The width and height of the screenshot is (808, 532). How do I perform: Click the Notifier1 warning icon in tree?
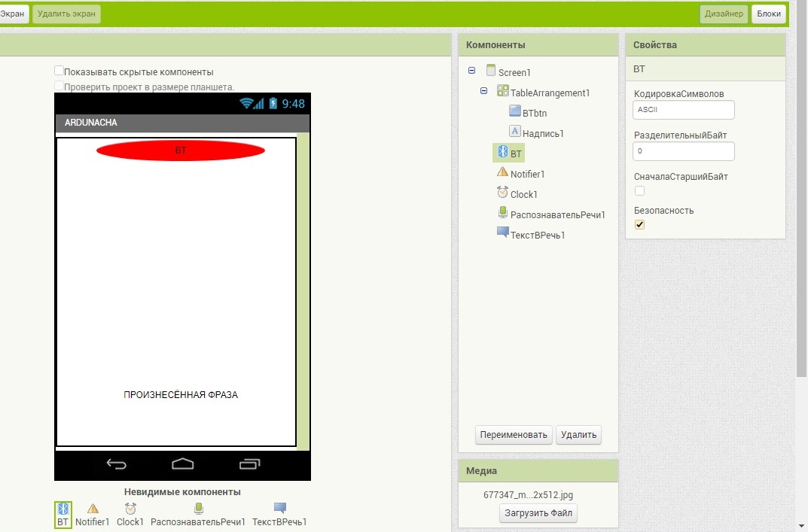click(502, 172)
